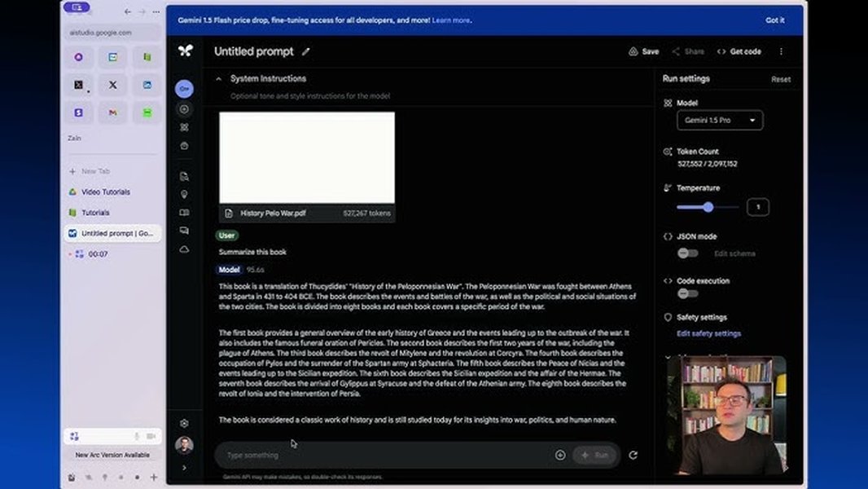868x489 pixels.
Task: Open a New Tab in Arc
Action: coord(112,171)
